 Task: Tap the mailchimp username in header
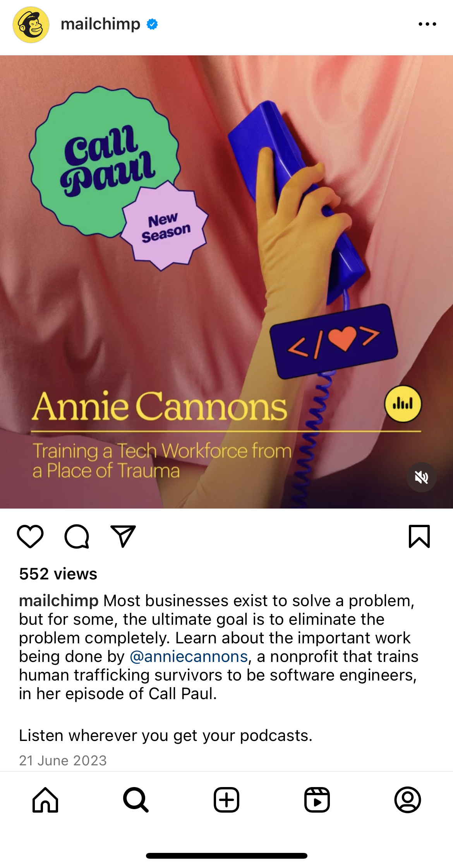coord(101,24)
